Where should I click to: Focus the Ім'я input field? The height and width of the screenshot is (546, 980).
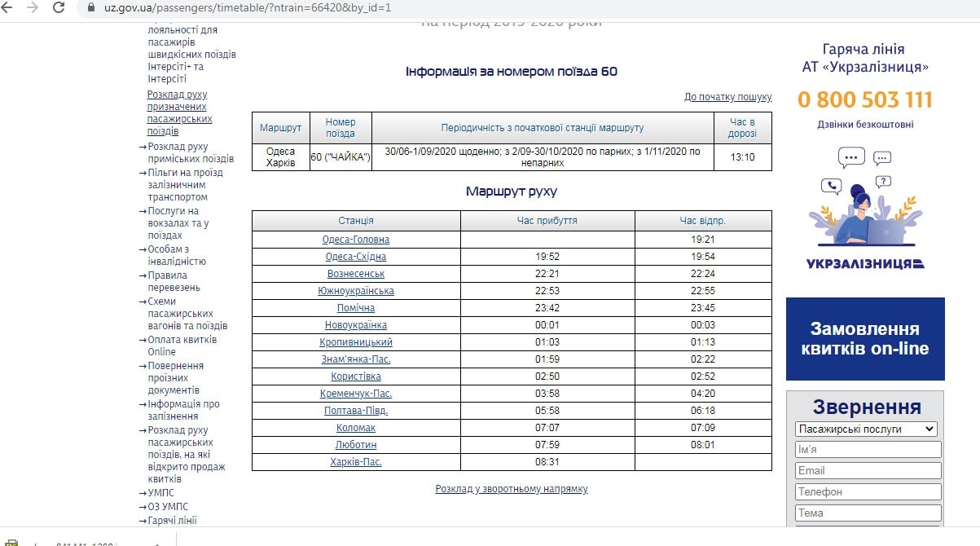[x=868, y=450]
